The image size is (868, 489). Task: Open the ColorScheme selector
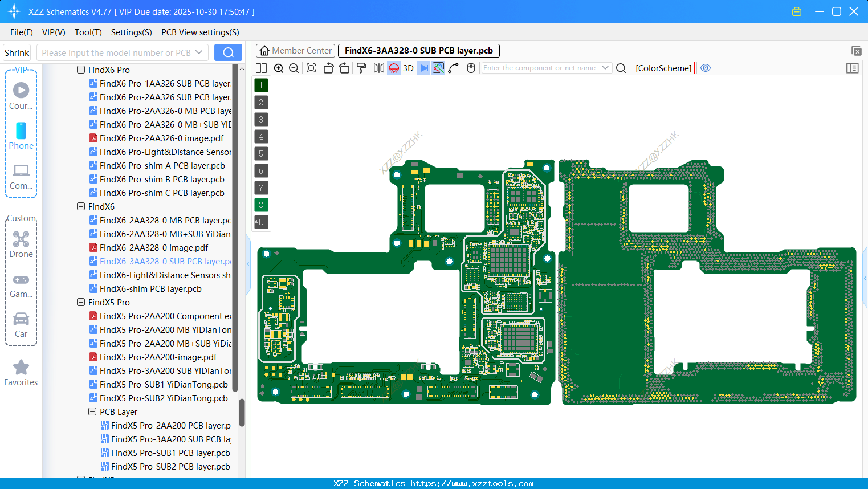point(663,68)
